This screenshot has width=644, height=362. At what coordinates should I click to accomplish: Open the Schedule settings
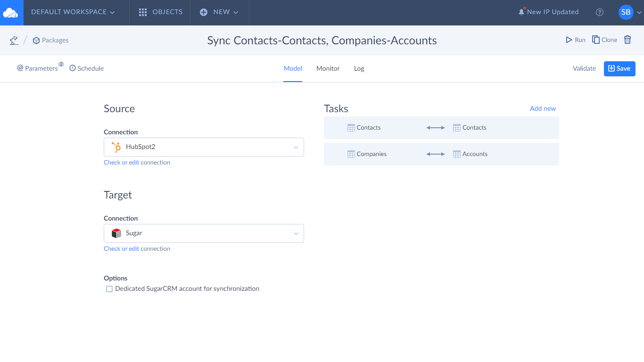pyautogui.click(x=87, y=68)
